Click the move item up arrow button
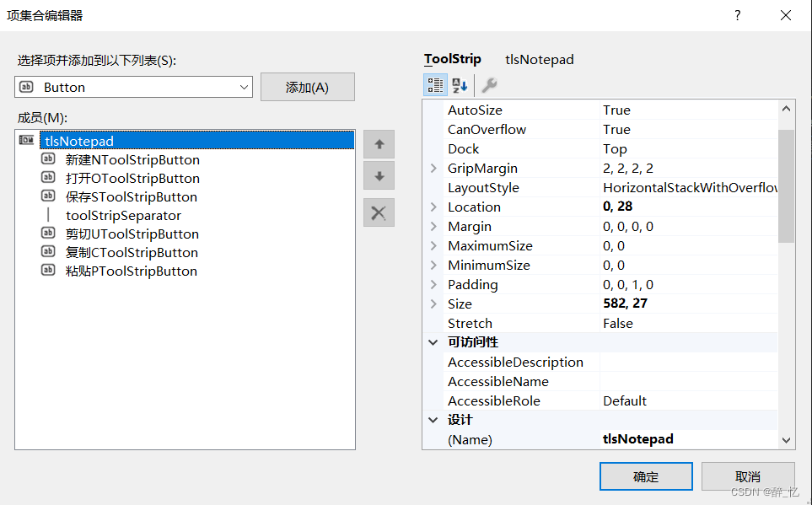The width and height of the screenshot is (812, 505). (379, 144)
